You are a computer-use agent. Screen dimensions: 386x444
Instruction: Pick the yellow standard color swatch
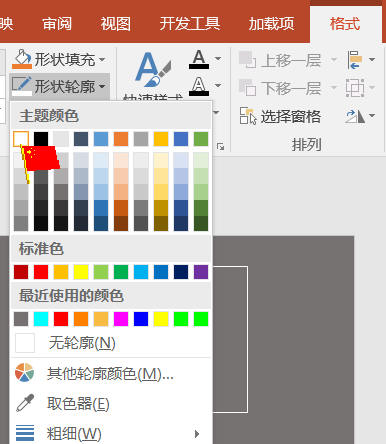[81, 272]
